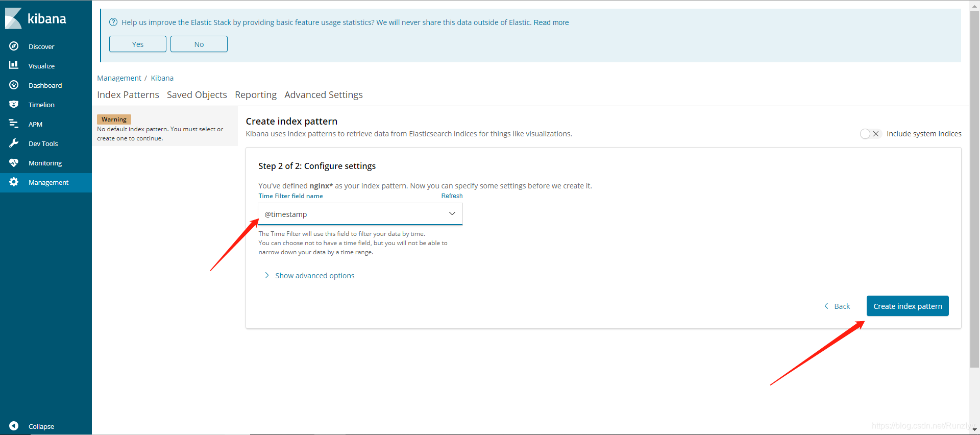This screenshot has height=435, width=980.
Task: Click Management breadcrumb link
Action: [119, 78]
